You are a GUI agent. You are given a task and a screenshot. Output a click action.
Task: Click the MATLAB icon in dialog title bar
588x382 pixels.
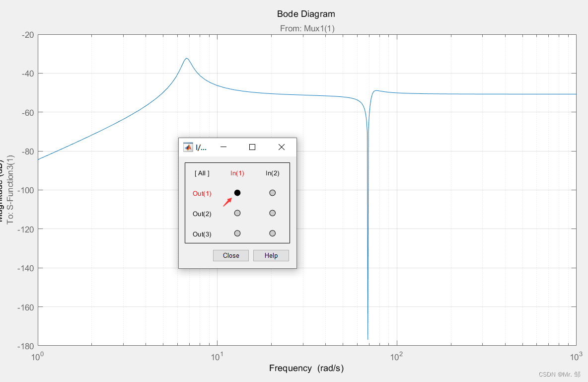pyautogui.click(x=188, y=147)
